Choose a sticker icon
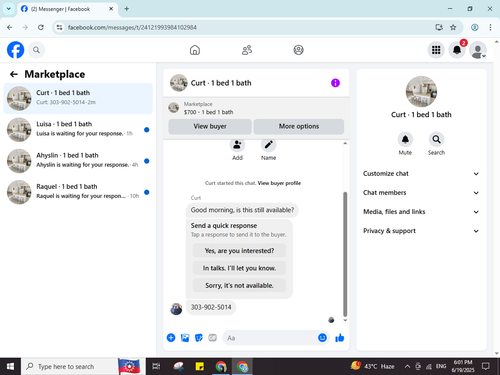This screenshot has height=375, width=500. [199, 338]
